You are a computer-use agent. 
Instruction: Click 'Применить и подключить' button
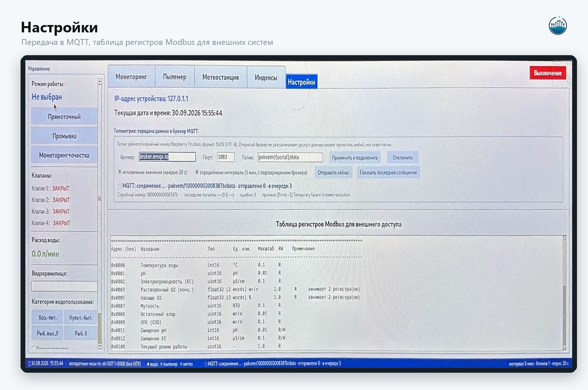coord(355,158)
